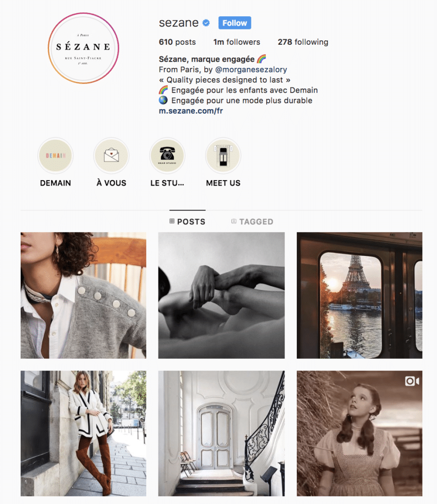Click the video camera icon on Dorothy post
Image resolution: width=437 pixels, height=504 pixels.
[x=412, y=381]
